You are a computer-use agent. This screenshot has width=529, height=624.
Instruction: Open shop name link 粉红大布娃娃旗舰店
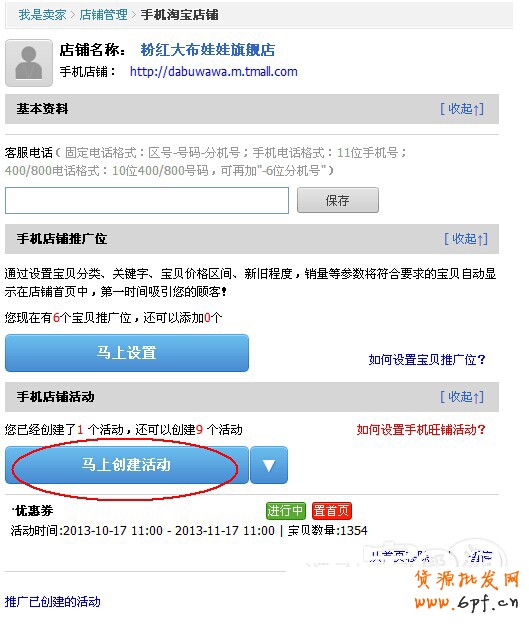click(x=207, y=50)
